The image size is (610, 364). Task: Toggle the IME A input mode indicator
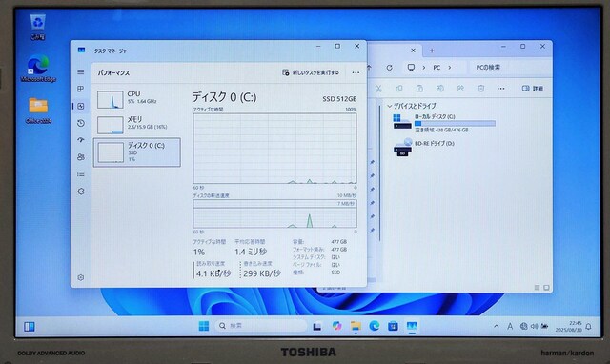pyautogui.click(x=510, y=326)
